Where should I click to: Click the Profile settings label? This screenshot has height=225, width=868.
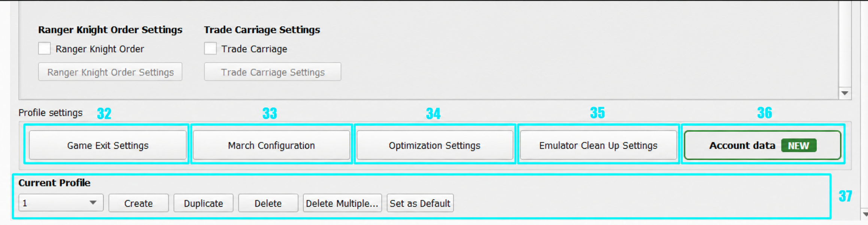tap(51, 112)
